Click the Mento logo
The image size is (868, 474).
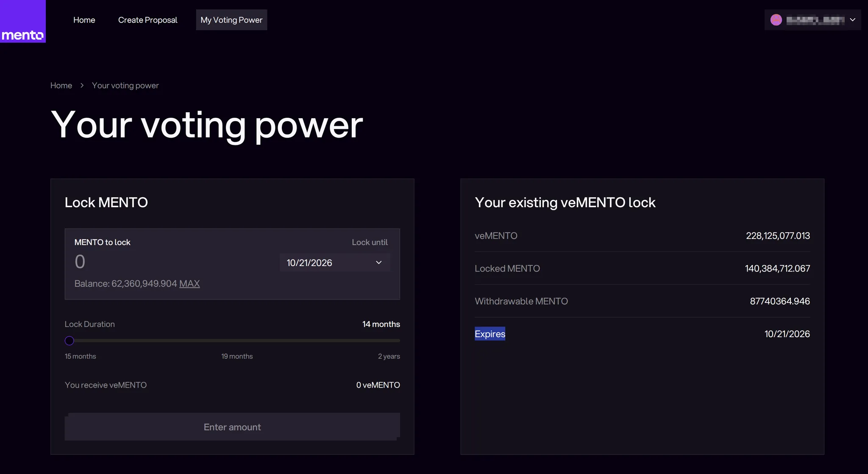[22, 21]
